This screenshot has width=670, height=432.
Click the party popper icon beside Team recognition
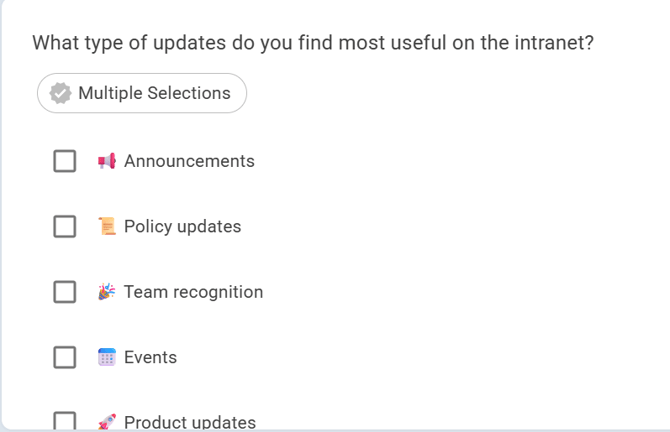pos(107,292)
